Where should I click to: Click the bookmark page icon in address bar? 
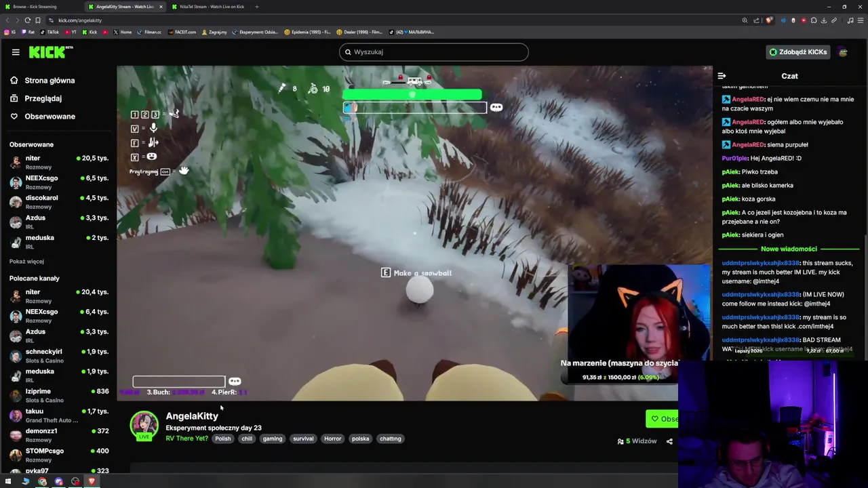click(x=38, y=20)
